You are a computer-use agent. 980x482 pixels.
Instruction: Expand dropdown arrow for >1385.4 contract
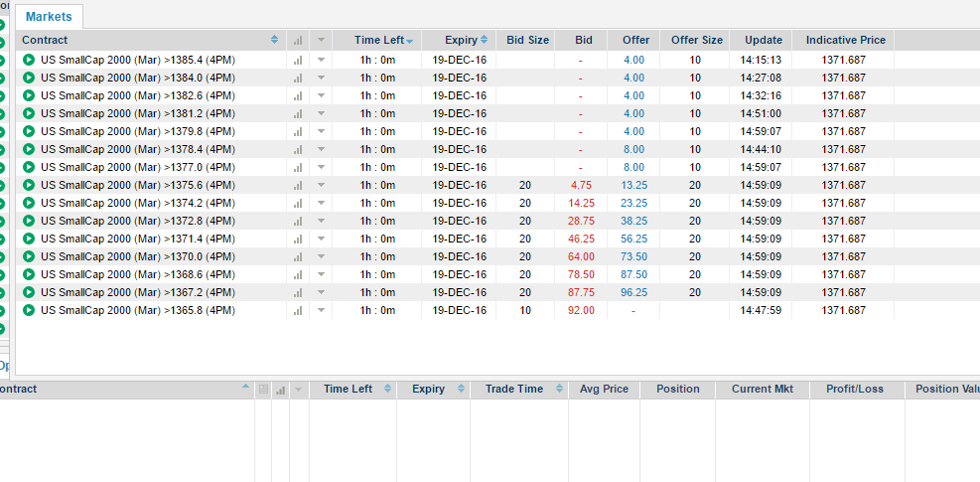321,60
